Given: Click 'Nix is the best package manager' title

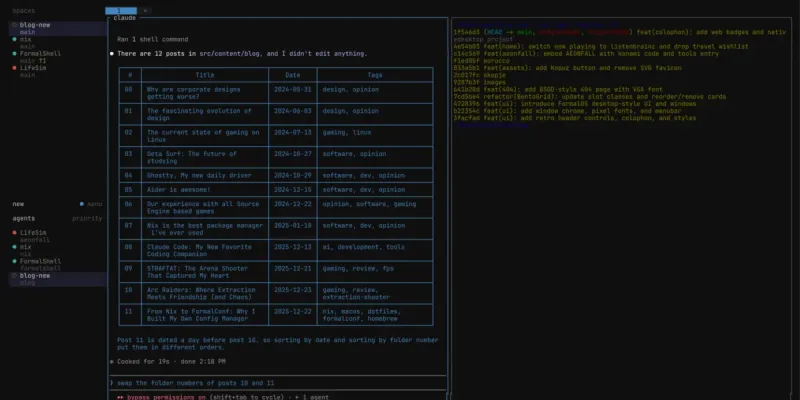Looking at the screenshot, I should pos(205,229).
